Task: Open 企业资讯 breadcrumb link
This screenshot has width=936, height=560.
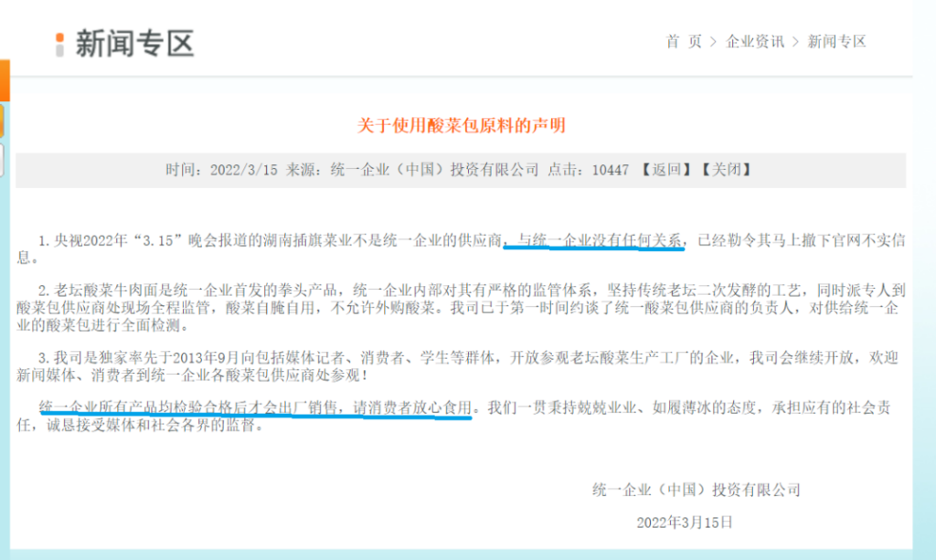Action: 754,42
